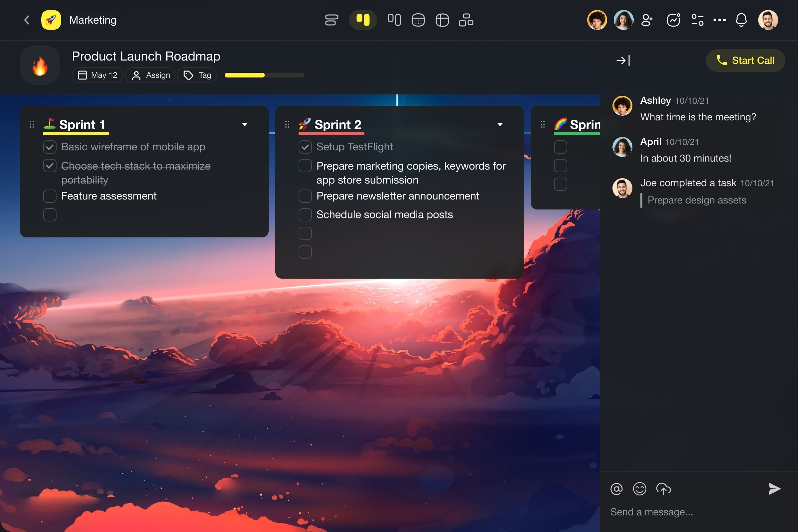The height and width of the screenshot is (532, 798).
Task: Open the notifications bell
Action: (741, 20)
